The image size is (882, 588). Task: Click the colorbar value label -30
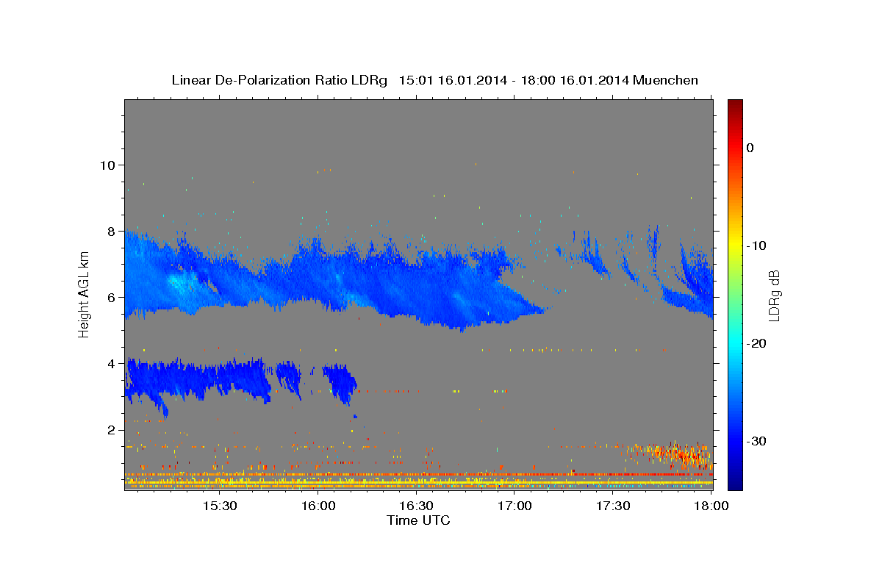click(x=756, y=441)
